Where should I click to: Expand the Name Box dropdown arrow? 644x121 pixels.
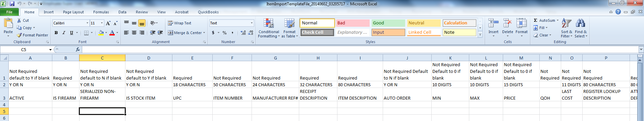click(x=50, y=50)
